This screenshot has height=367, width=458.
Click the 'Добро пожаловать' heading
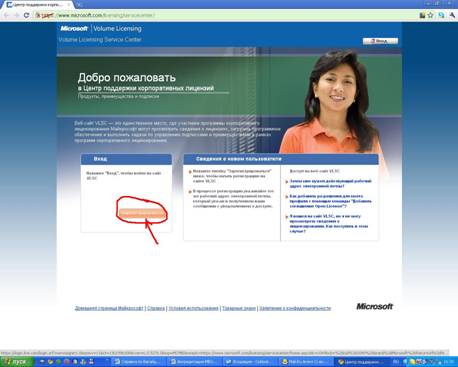pyautogui.click(x=127, y=77)
